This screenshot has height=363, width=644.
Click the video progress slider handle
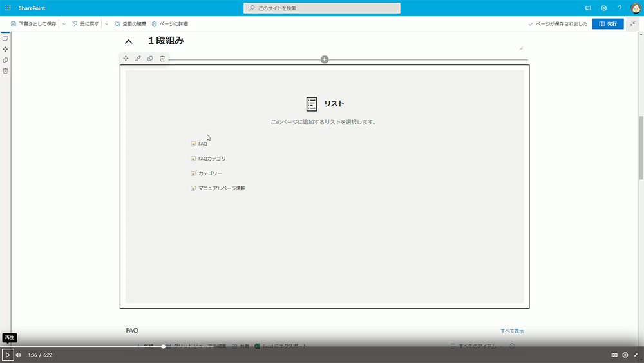tap(164, 346)
